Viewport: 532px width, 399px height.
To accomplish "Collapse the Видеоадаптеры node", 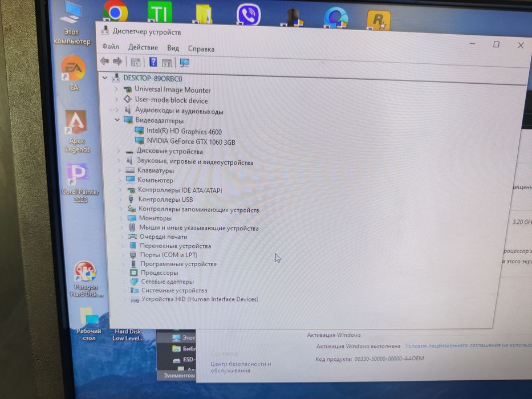I will pyautogui.click(x=117, y=120).
